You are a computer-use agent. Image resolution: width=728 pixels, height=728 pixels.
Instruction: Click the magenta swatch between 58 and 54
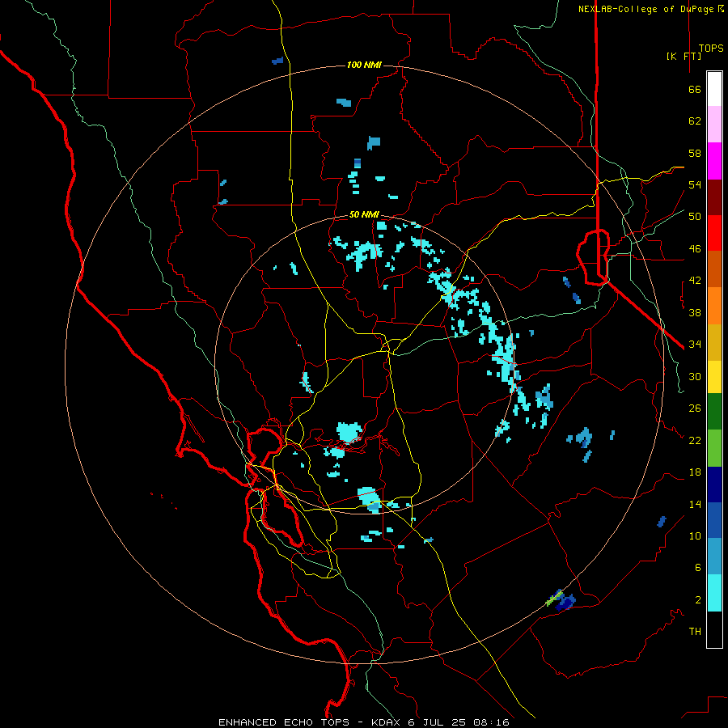714,161
